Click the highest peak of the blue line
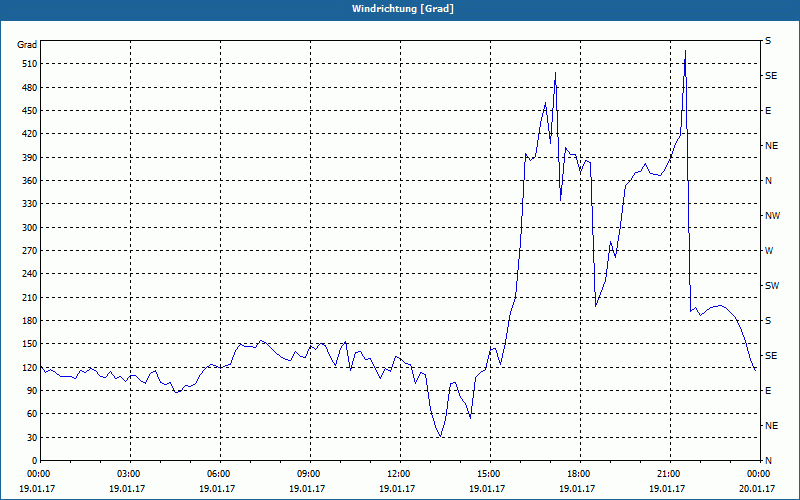The height and width of the screenshot is (500, 800). (685, 51)
